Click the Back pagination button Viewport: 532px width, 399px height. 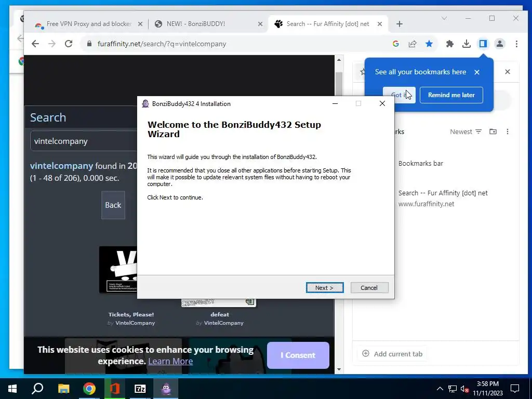point(113,205)
